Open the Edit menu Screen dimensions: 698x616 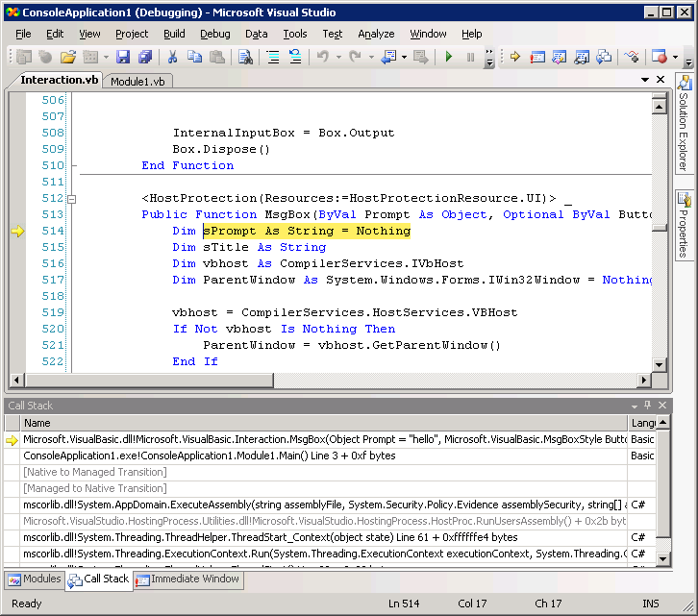coord(55,34)
